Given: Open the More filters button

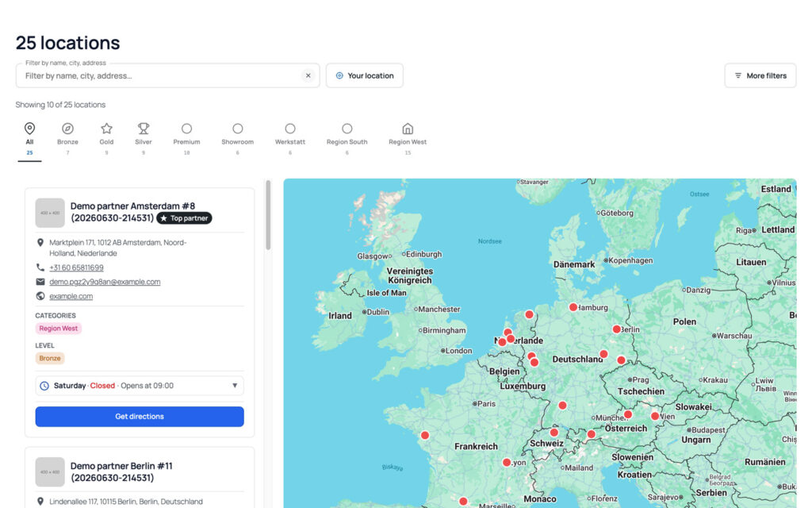Looking at the screenshot, I should click(x=760, y=75).
